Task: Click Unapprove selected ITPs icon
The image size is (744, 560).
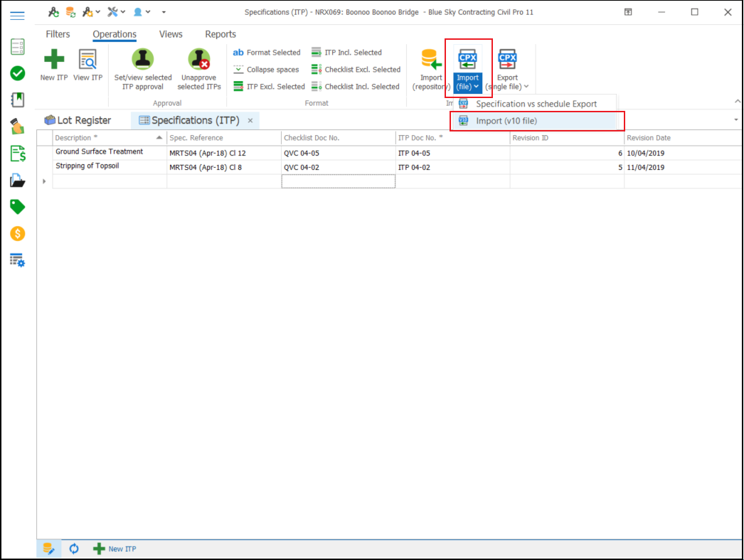Action: (198, 60)
